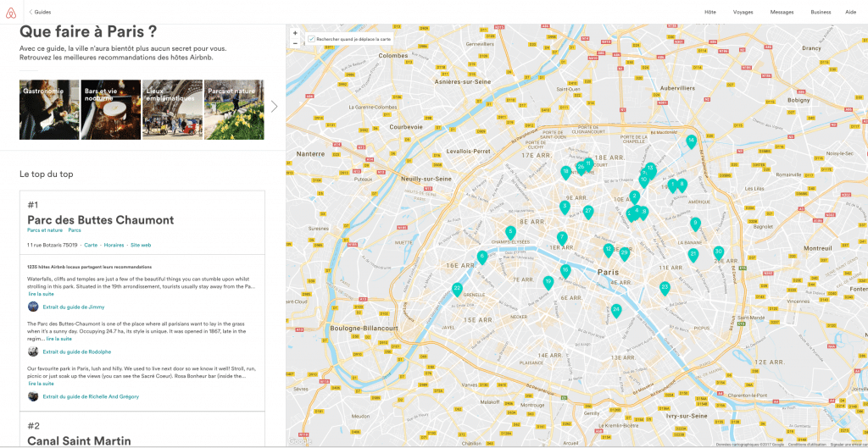This screenshot has height=448, width=868.
Task: Click Jimmy's guide avatar
Action: pos(33,307)
